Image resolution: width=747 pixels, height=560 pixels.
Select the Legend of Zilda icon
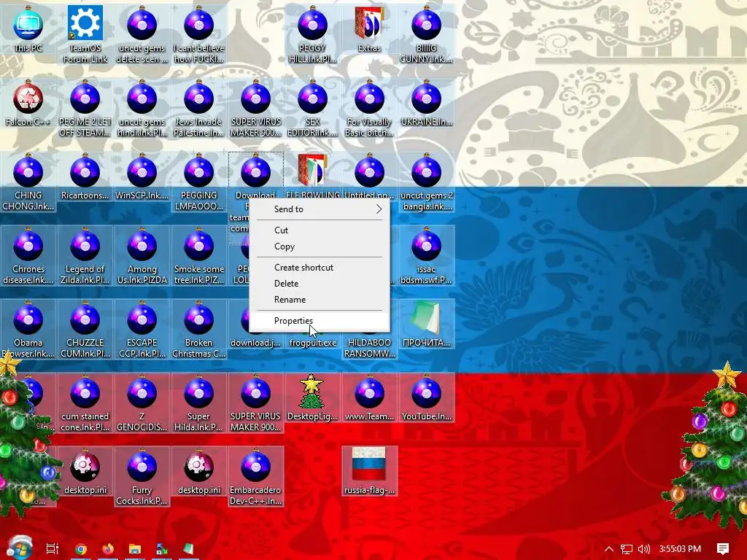click(x=85, y=256)
